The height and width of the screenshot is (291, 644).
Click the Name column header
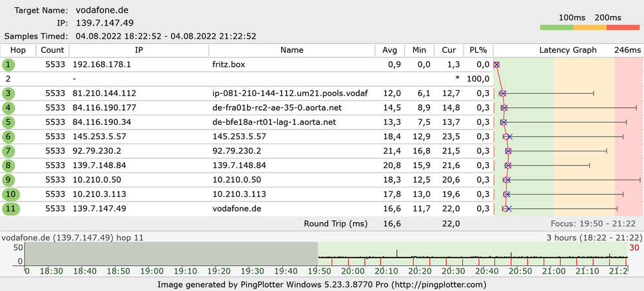tap(292, 50)
